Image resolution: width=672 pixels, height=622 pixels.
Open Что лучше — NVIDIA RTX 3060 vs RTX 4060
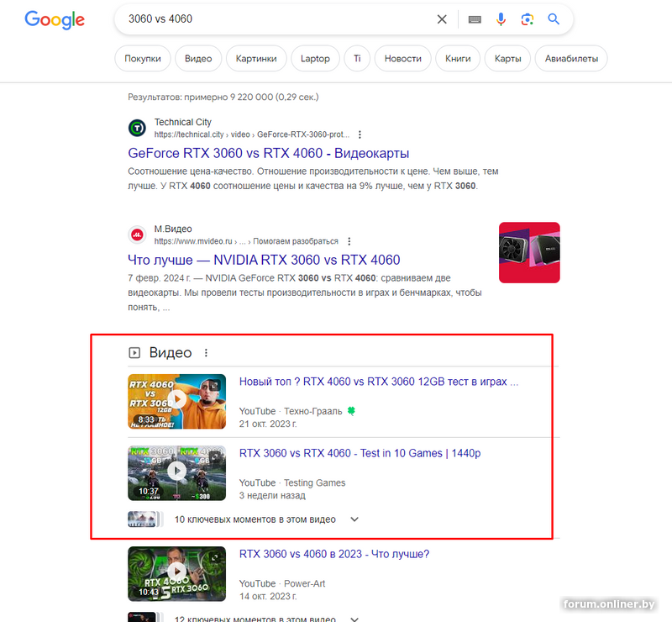[264, 260]
